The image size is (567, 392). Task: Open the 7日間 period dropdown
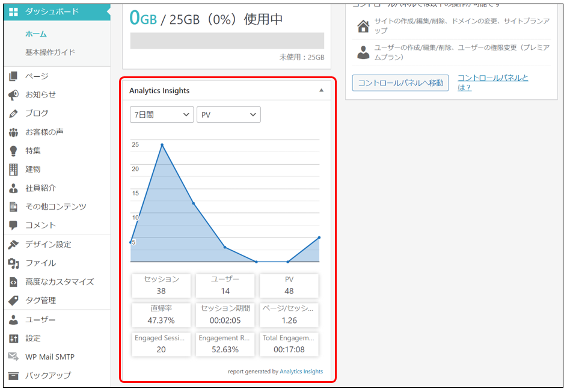(x=162, y=114)
